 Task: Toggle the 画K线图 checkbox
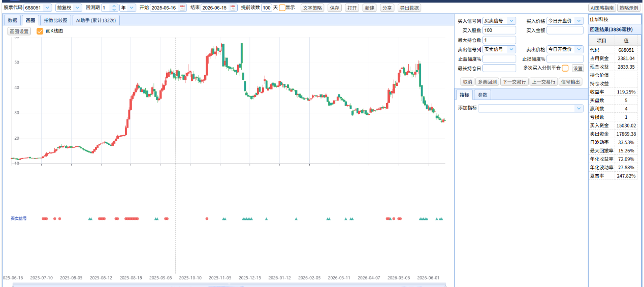40,31
